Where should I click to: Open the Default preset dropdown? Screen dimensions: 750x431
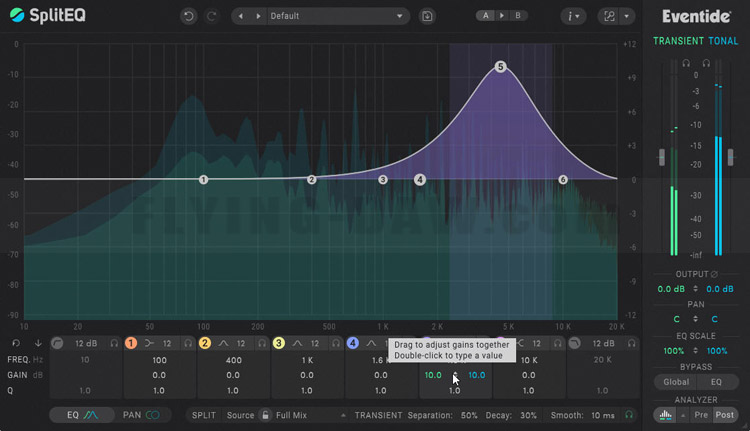(337, 16)
